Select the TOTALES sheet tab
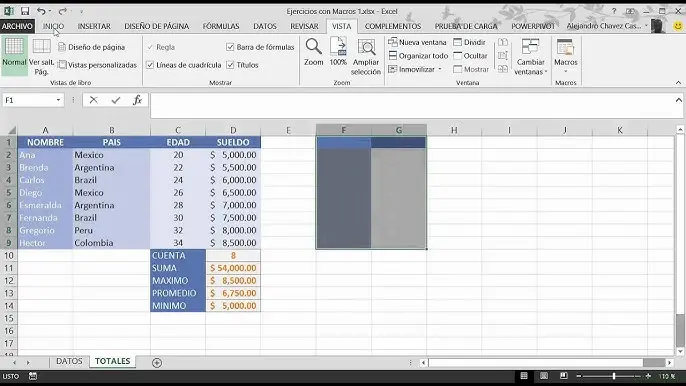The width and height of the screenshot is (686, 386). pos(112,361)
